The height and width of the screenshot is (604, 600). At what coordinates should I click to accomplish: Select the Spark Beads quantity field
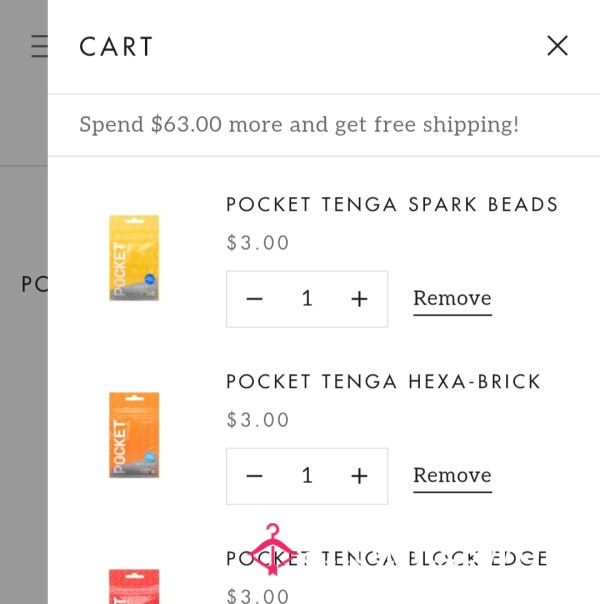pyautogui.click(x=307, y=299)
